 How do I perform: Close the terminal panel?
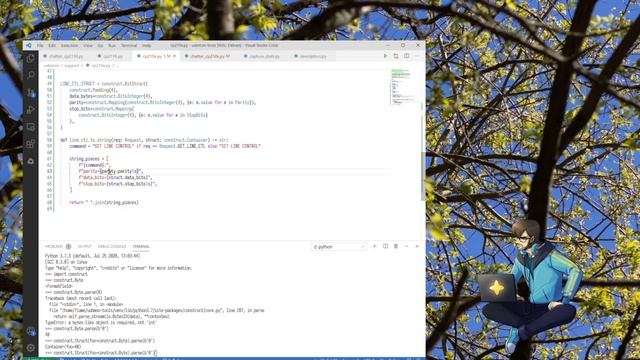[417, 247]
